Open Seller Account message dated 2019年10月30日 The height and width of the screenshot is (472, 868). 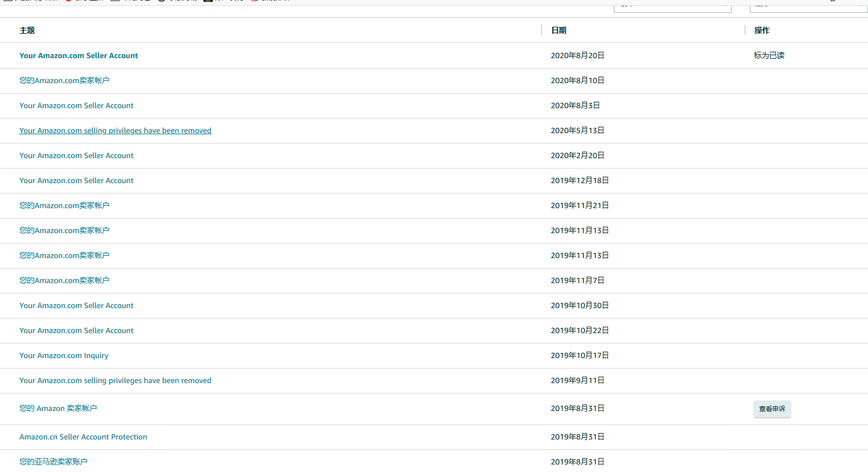click(76, 306)
